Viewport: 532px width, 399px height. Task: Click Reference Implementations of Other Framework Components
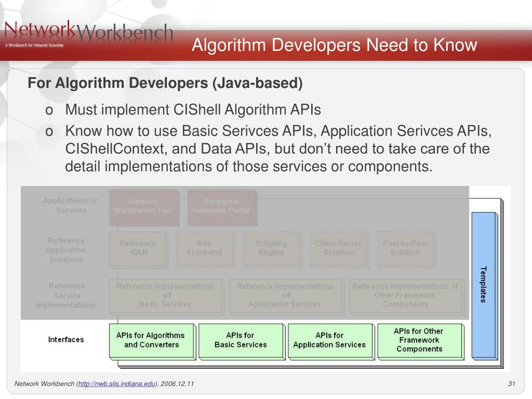click(x=406, y=297)
